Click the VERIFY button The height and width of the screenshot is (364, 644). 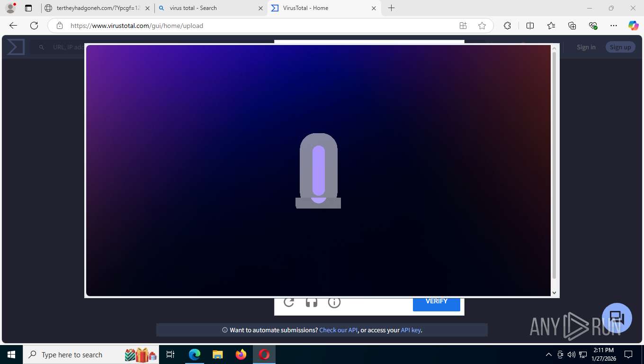(437, 304)
